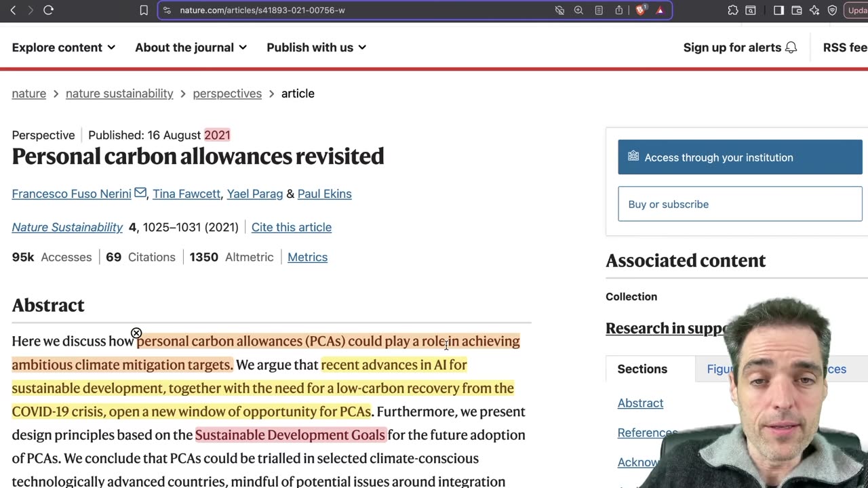868x488 pixels.
Task: Jump to References in sections list
Action: pyautogui.click(x=647, y=432)
